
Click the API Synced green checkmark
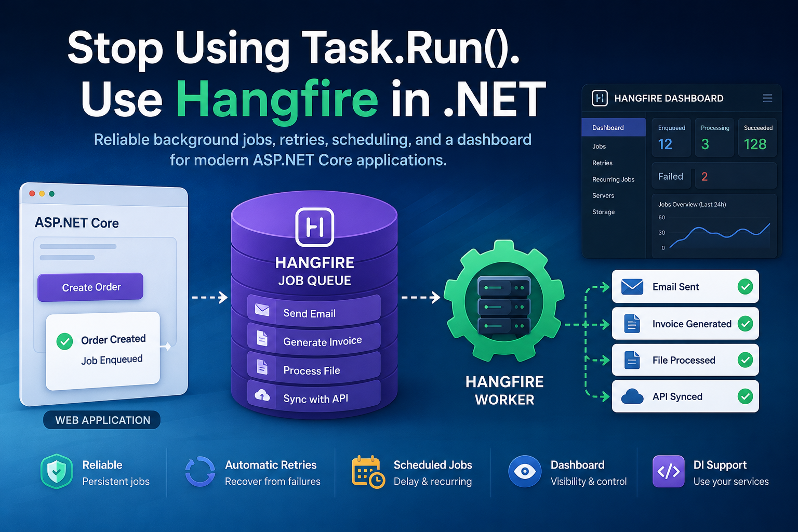point(745,396)
